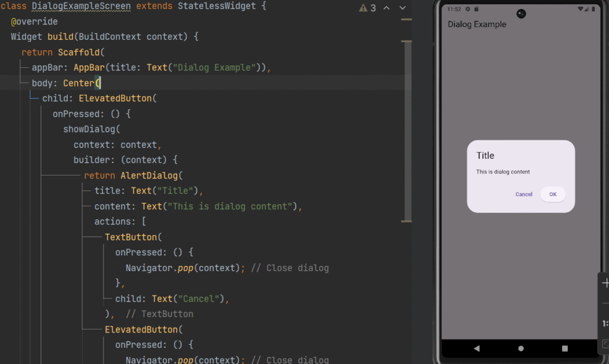This screenshot has height=364, width=609.
Task: Open Android recents with the square button
Action: [564, 349]
